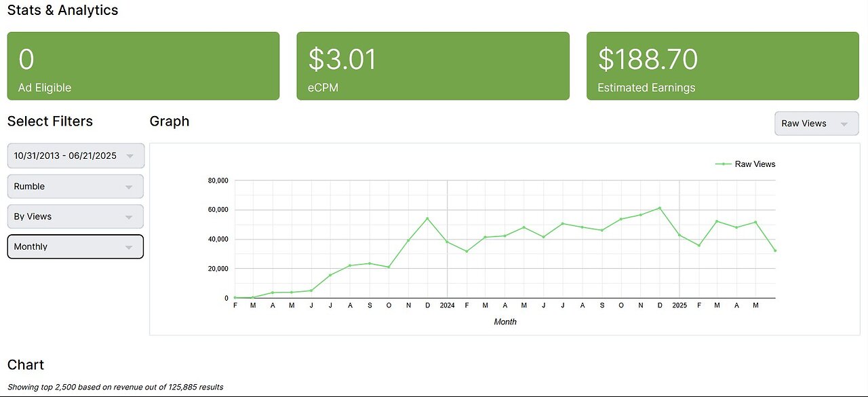Click the arrow icon on Rumble filter
The height and width of the screenshot is (397, 868).
point(129,187)
